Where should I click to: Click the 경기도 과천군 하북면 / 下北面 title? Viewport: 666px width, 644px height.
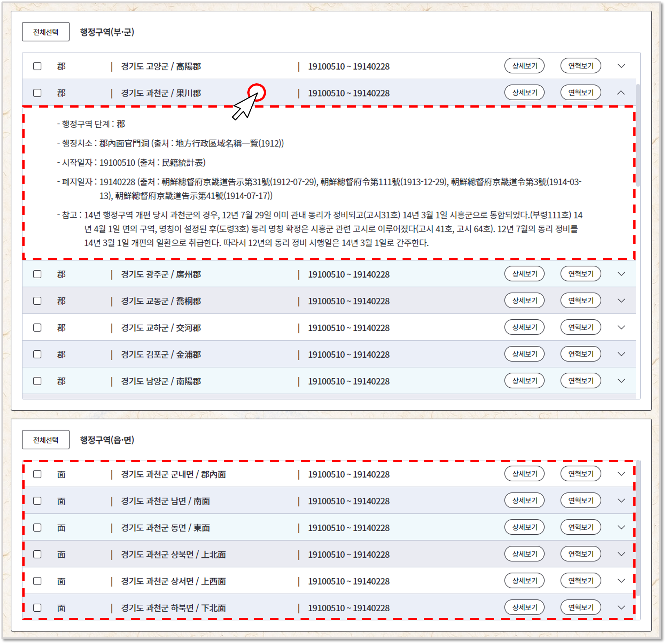174,608
